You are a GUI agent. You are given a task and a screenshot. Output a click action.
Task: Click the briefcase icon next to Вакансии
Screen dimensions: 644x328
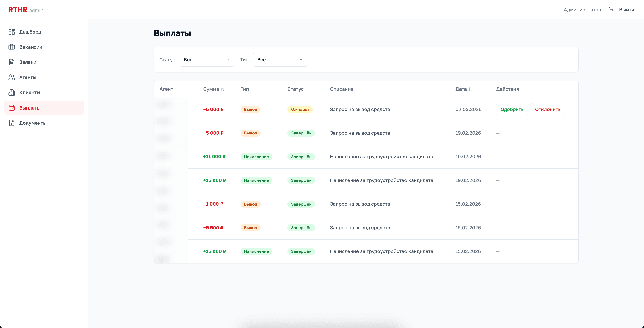pos(11,47)
